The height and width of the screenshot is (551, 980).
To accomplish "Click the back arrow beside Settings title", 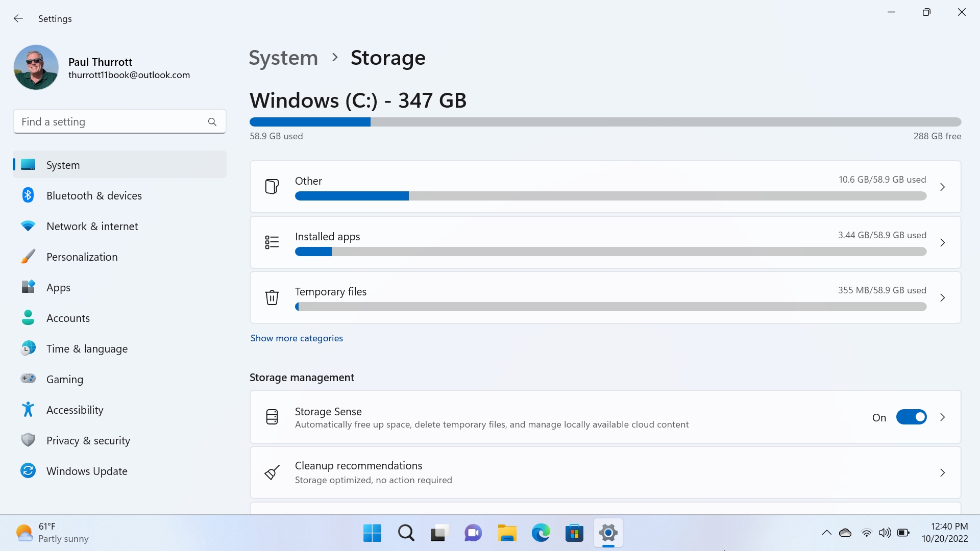I will (18, 19).
